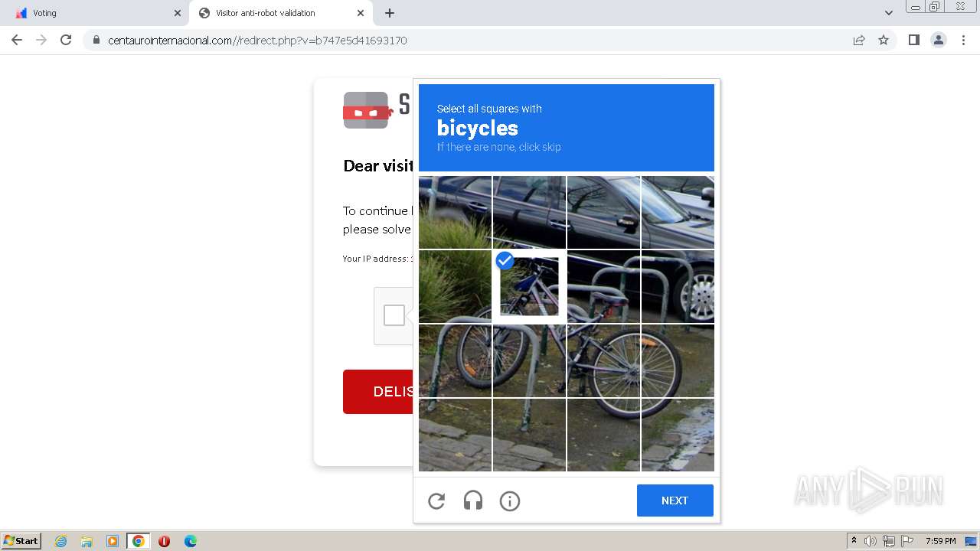Select tile with car door and grass
This screenshot has height=551, width=980.
(455, 212)
